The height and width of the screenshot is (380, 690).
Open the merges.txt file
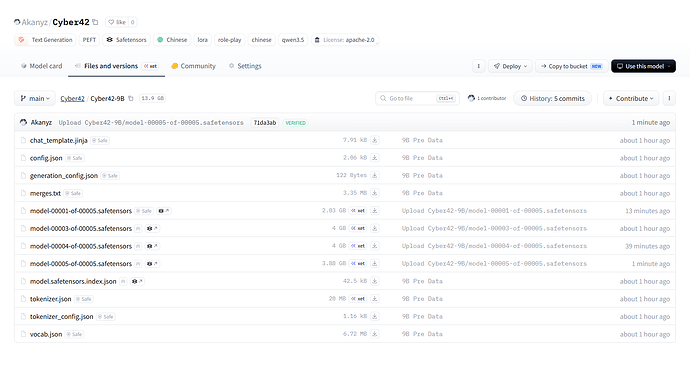click(45, 193)
